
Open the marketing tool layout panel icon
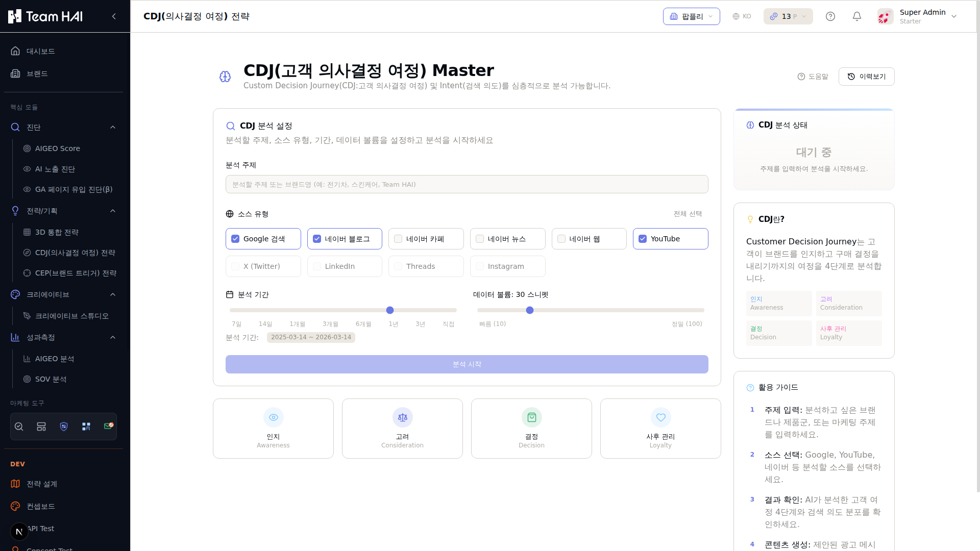[41, 427]
